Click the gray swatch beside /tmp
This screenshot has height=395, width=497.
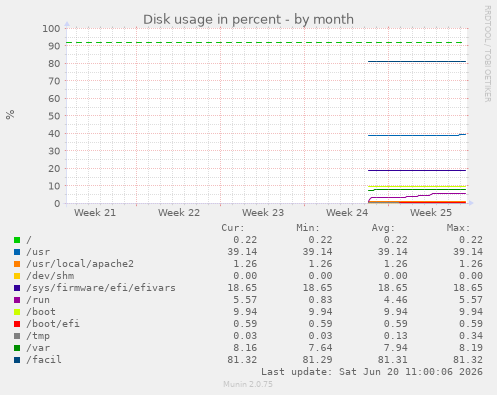point(17,336)
